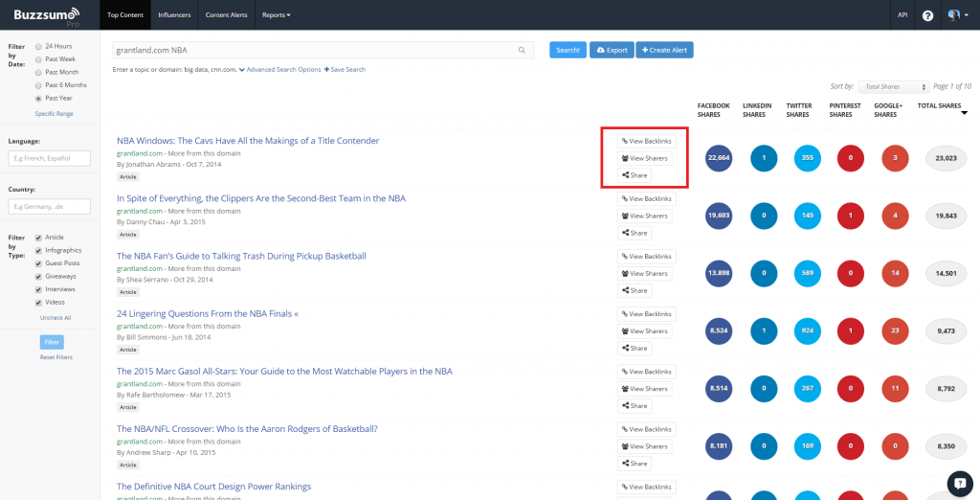Open the Sort by Total Shares dropdown
Image resolution: width=980 pixels, height=500 pixels.
[x=893, y=86]
